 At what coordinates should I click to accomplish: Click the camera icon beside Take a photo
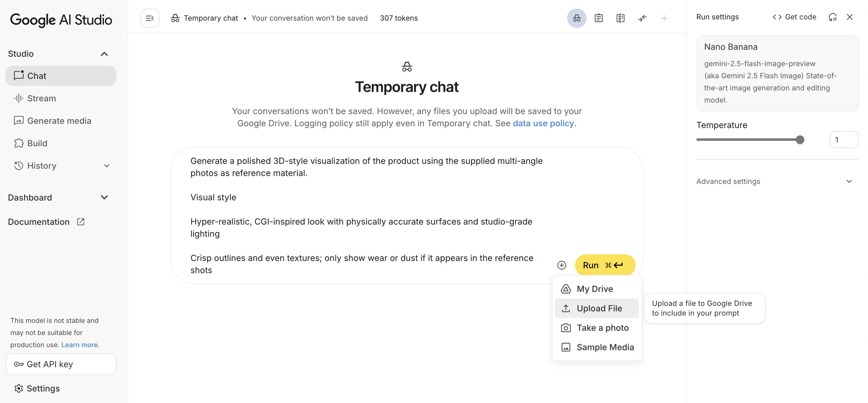[x=566, y=328]
